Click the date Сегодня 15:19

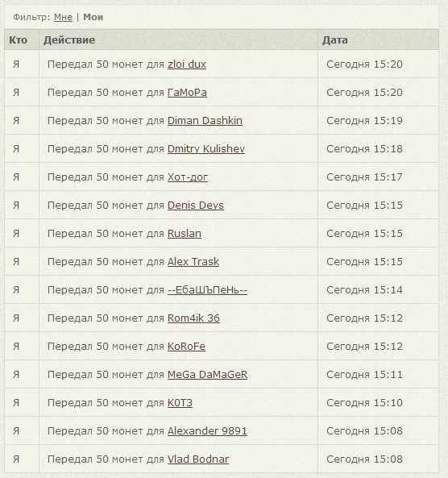coord(364,121)
